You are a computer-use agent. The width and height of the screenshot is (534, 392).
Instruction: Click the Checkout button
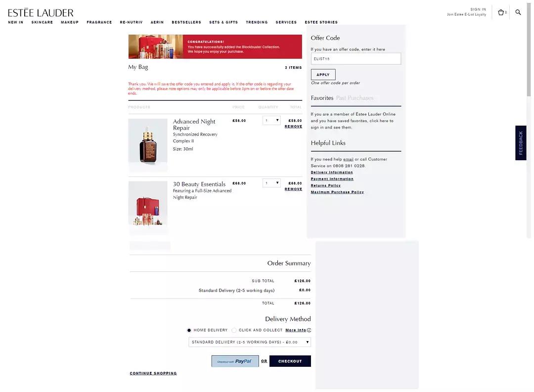coord(290,361)
